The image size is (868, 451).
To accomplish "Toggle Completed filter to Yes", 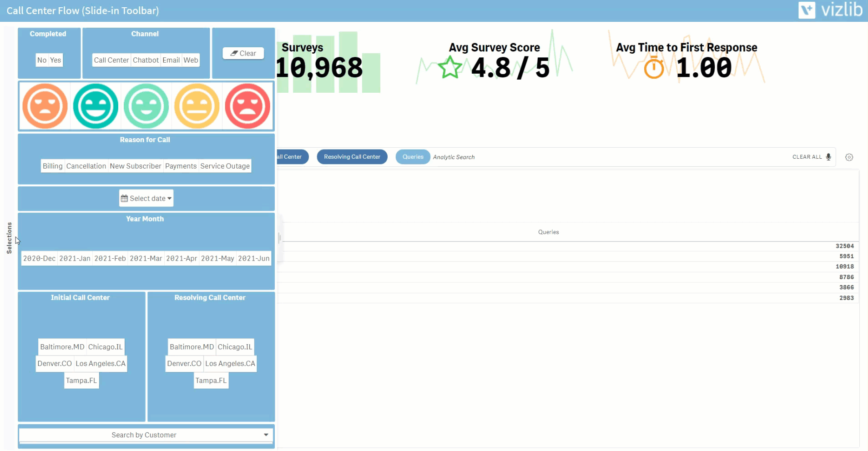I will point(56,60).
